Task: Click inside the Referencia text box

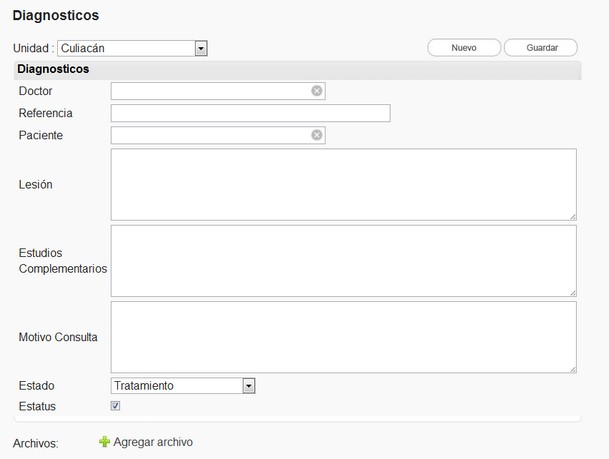Action: click(250, 113)
